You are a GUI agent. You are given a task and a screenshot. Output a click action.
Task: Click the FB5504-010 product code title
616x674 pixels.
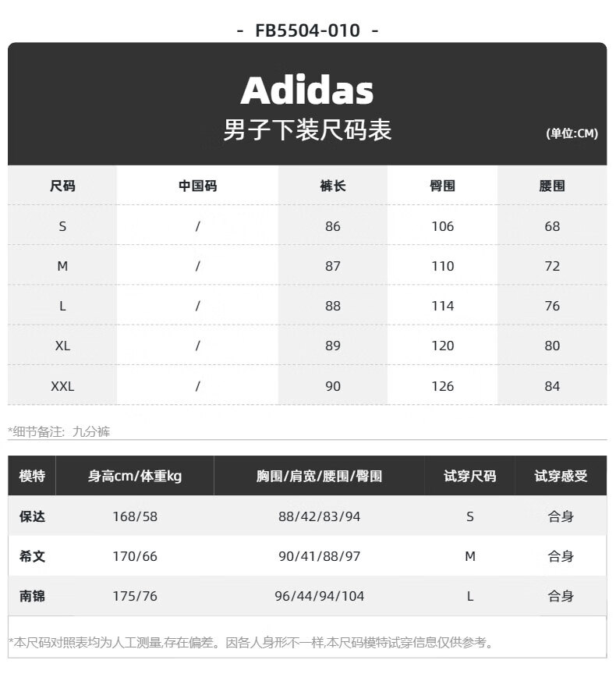[307, 30]
